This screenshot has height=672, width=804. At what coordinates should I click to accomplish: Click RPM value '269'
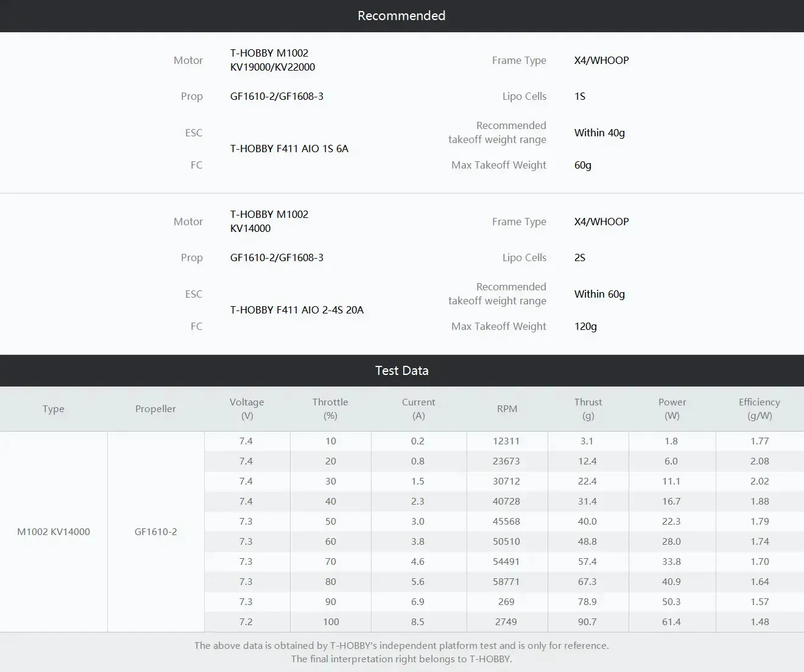coord(507,602)
